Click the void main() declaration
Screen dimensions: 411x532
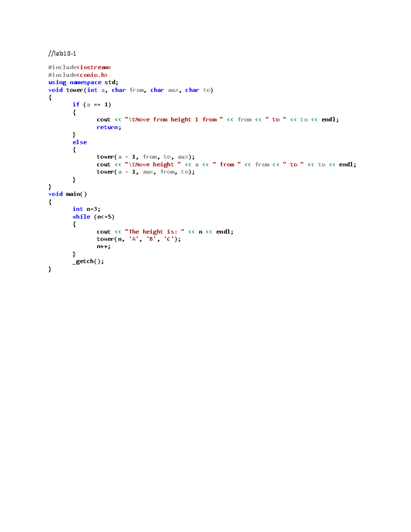click(67, 194)
